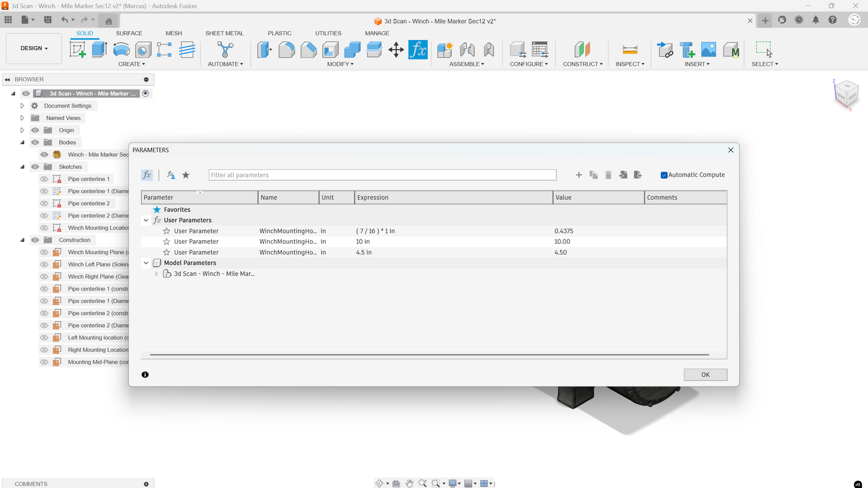Select the Move/Copy tool in Modify

(396, 50)
